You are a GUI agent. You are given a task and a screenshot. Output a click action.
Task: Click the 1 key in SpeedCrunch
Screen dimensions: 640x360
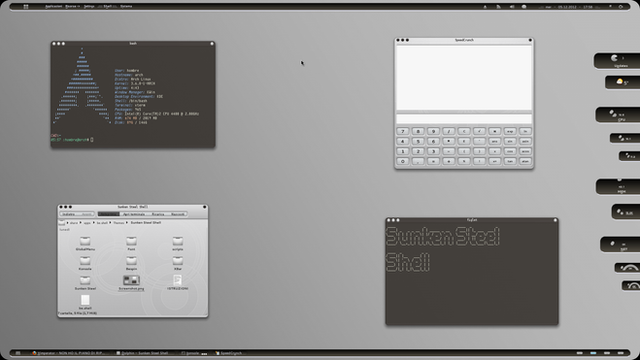click(x=403, y=151)
